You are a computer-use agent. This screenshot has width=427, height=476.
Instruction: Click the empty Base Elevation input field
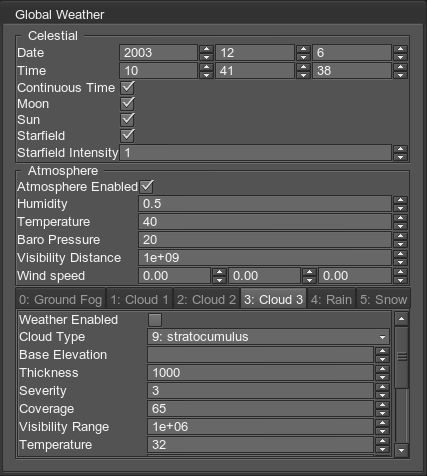261,355
